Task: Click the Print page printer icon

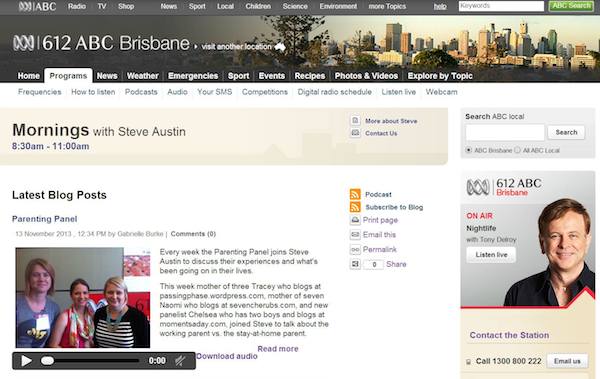Action: (355, 220)
